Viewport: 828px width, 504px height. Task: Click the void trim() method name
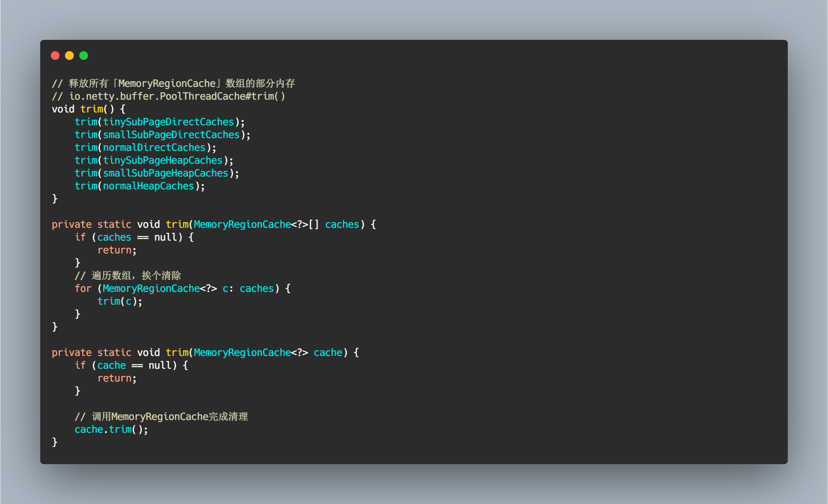pyautogui.click(x=91, y=109)
